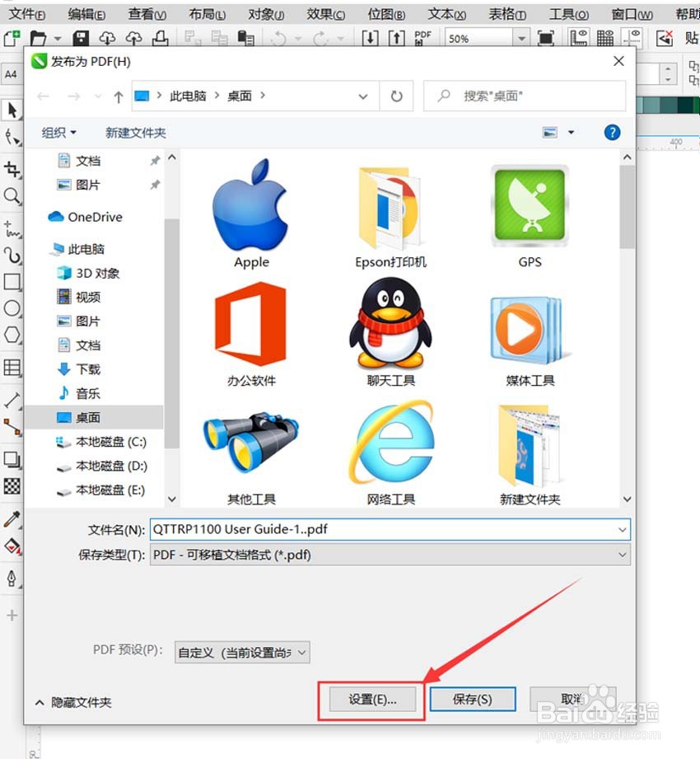
Task: Select the Ellipse tool
Action: pyautogui.click(x=12, y=308)
